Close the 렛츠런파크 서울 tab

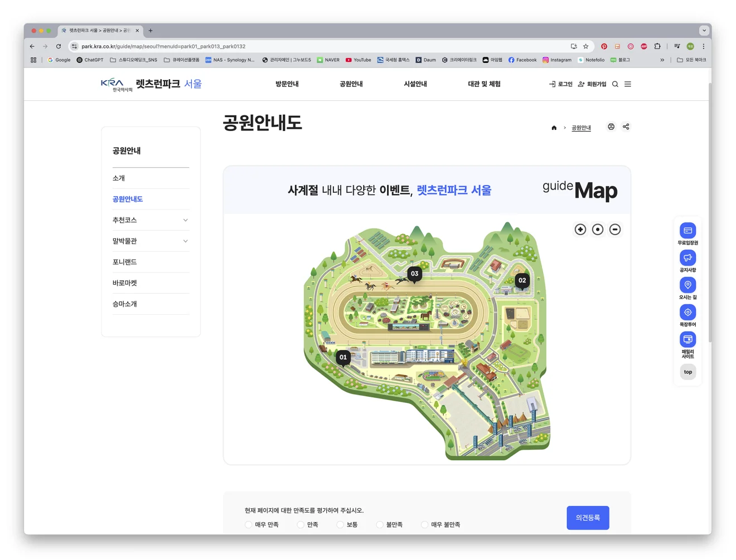137,31
